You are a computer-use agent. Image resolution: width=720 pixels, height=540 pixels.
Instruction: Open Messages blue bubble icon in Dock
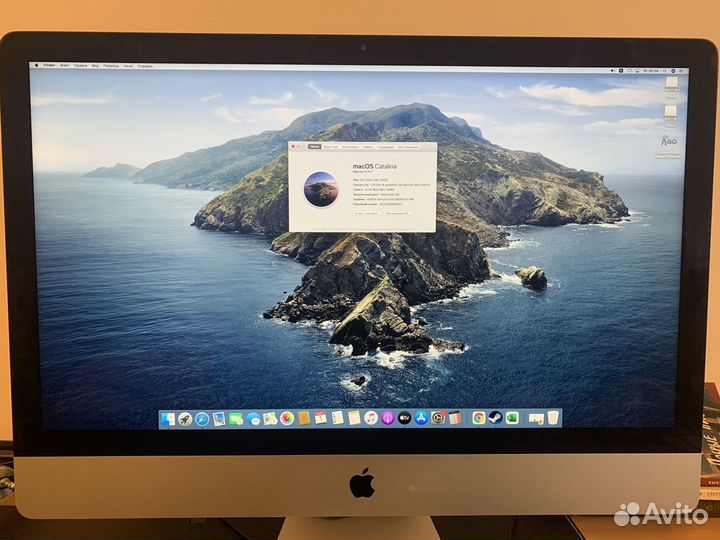[x=253, y=419]
